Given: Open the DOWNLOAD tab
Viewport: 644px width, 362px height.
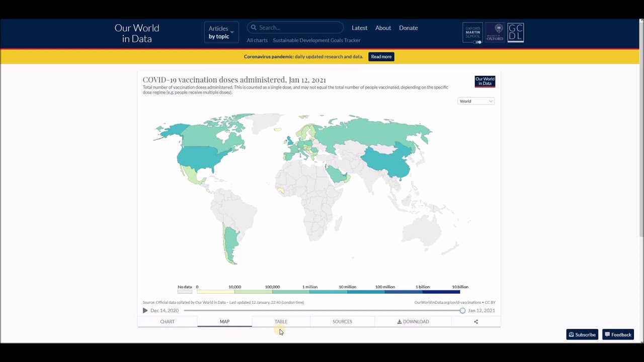Looking at the screenshot, I should click(413, 322).
